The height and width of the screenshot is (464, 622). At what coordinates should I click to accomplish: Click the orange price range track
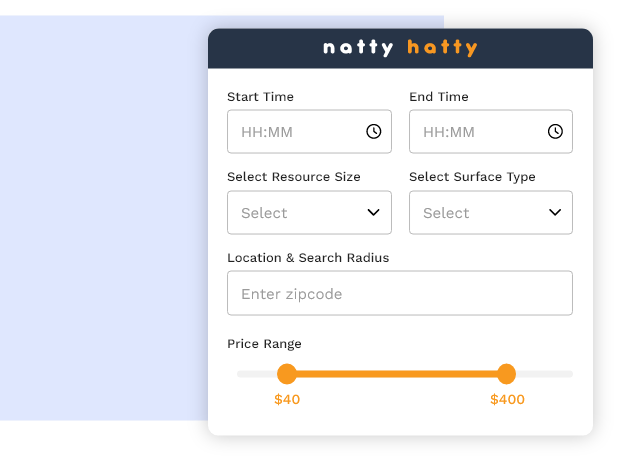click(397, 374)
